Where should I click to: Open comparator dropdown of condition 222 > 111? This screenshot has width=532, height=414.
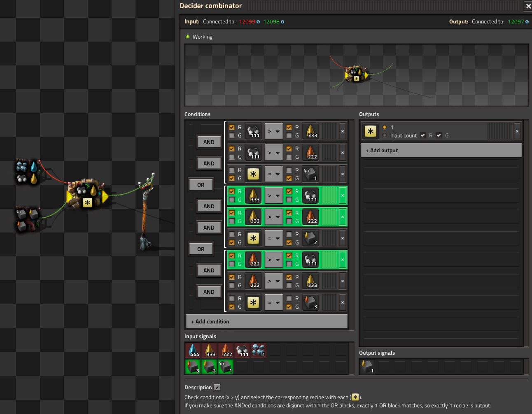tap(274, 260)
